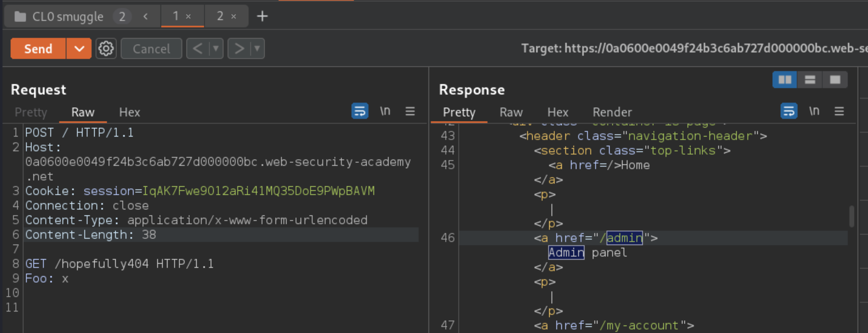Toggle non-printable characters in Request pane
The height and width of the screenshot is (333, 868).
(385, 111)
